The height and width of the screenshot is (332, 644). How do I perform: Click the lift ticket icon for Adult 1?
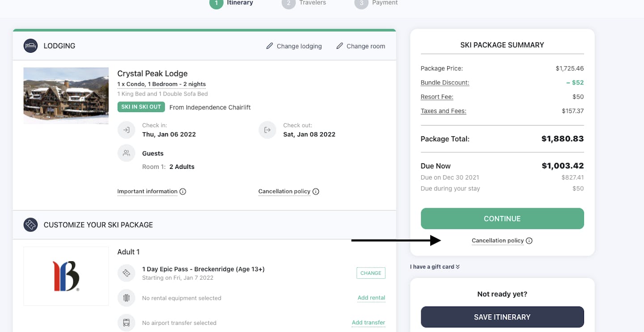pyautogui.click(x=127, y=273)
